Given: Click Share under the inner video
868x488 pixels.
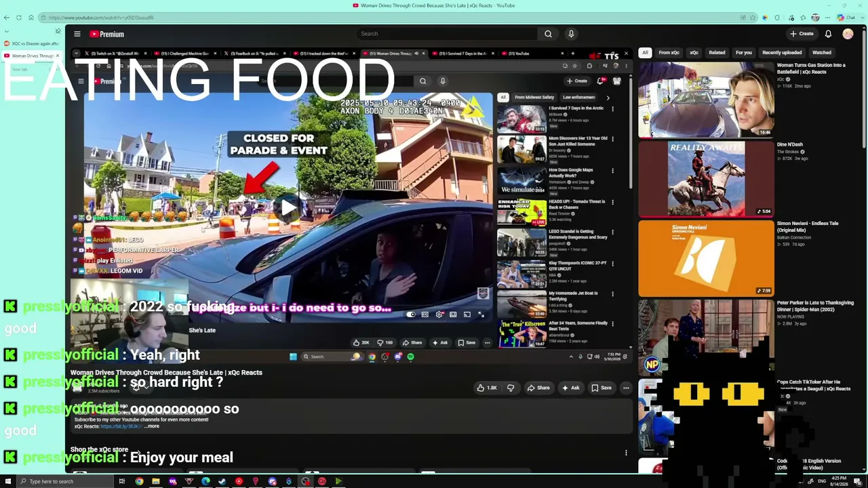Looking at the screenshot, I should (412, 343).
